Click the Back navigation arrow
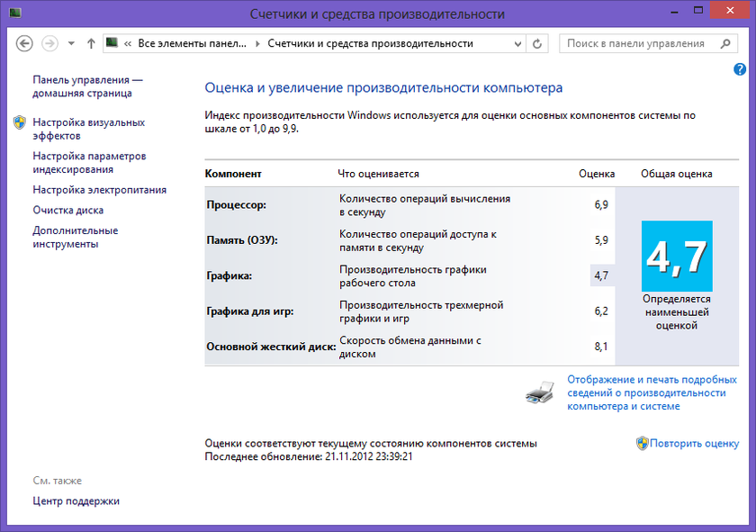The width and height of the screenshot is (756, 532). click(x=24, y=43)
